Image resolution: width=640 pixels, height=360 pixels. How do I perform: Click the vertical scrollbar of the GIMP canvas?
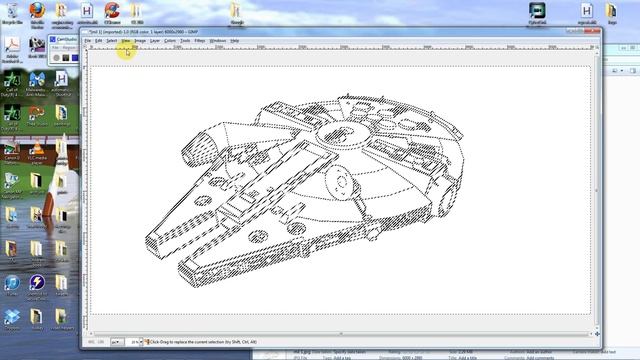597,190
